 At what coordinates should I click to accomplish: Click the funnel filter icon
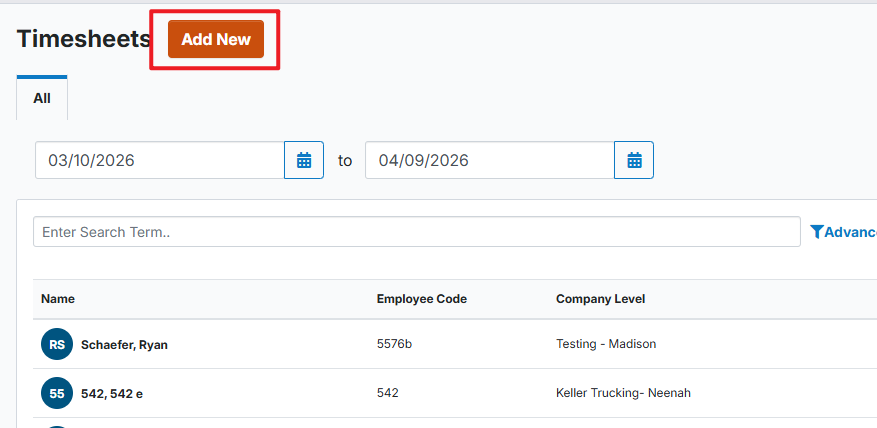pyautogui.click(x=817, y=232)
